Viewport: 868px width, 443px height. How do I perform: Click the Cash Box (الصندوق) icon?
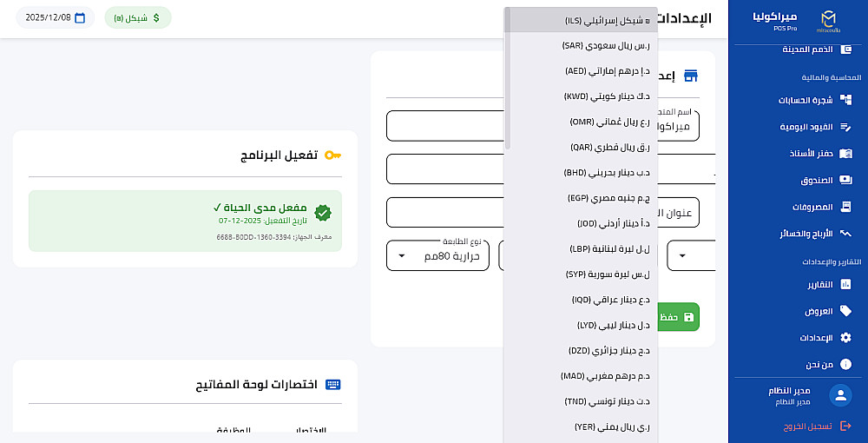845,181
